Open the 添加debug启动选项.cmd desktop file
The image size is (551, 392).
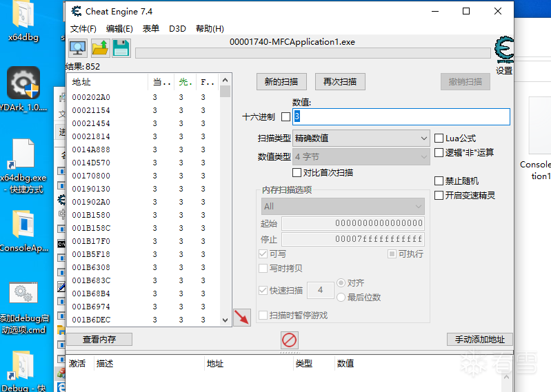pos(23,308)
